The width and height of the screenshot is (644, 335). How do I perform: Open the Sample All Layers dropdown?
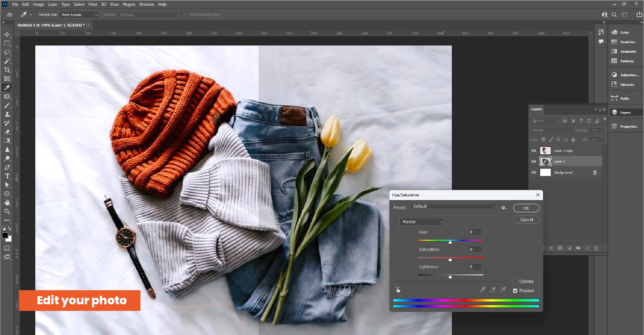pyautogui.click(x=148, y=15)
